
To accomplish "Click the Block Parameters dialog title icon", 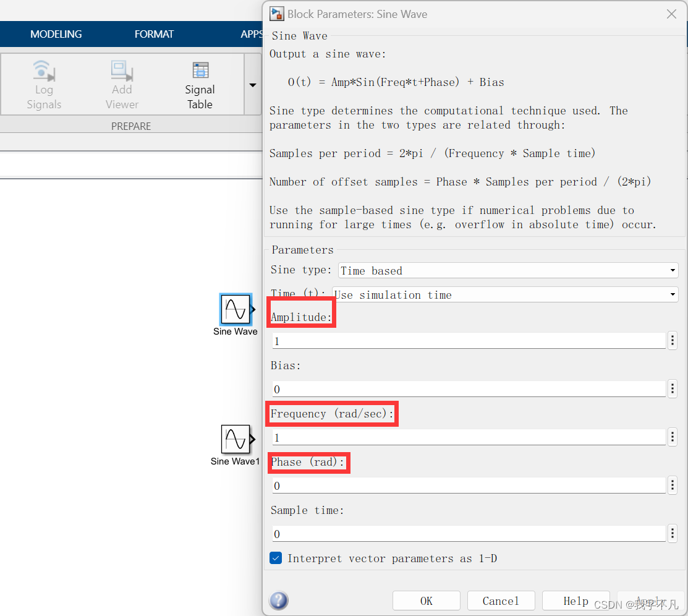I will click(x=276, y=14).
